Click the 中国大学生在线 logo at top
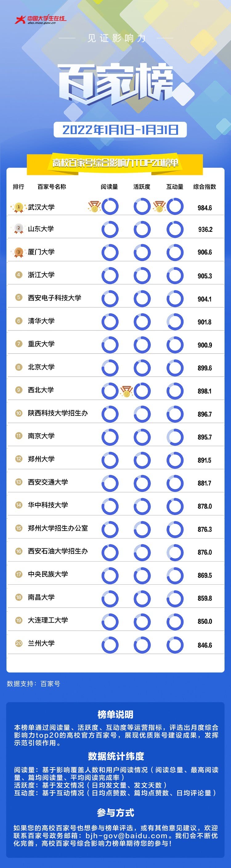 tap(40, 19)
